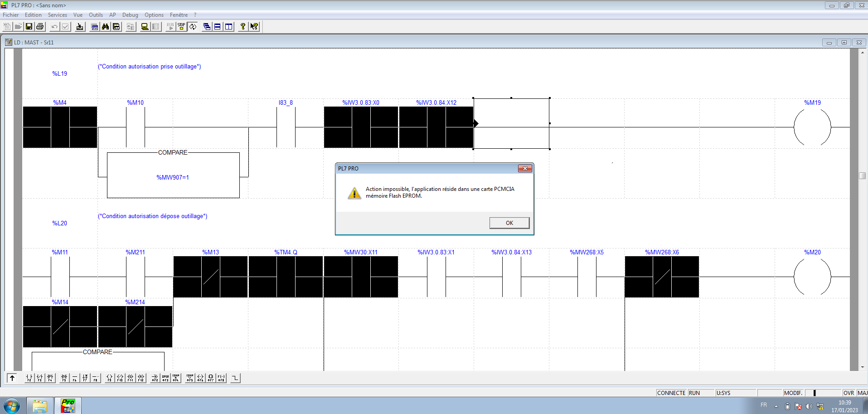868x414 pixels.
Task: Click the Save floppy disk icon
Action: click(29, 27)
